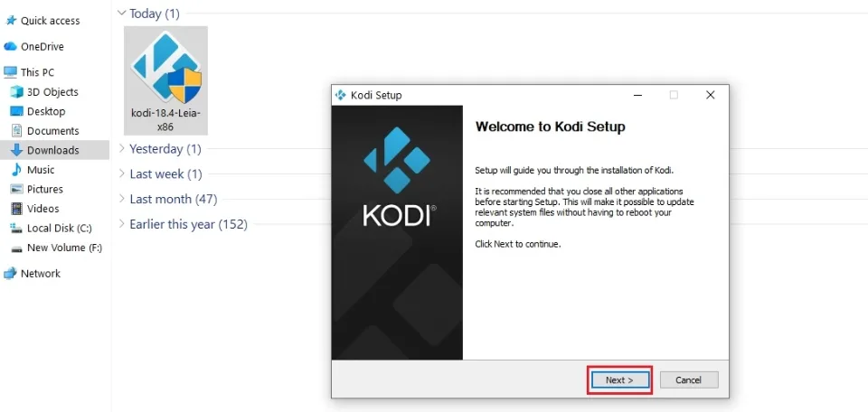
Task: Cancel the Kodi Setup wizard
Action: point(688,380)
